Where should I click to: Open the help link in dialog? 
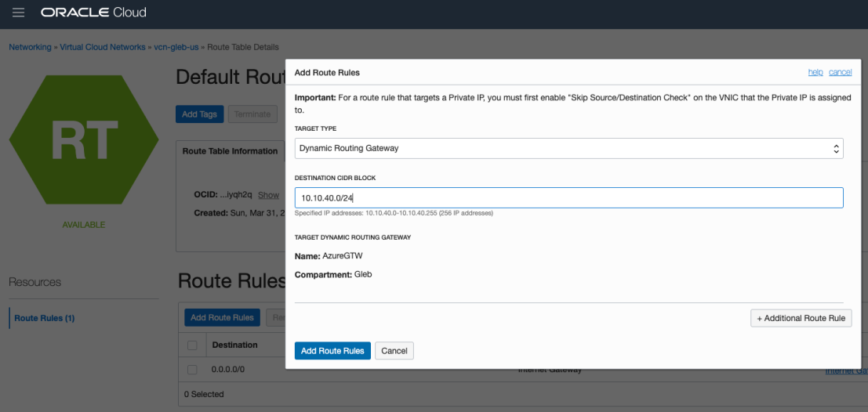[x=815, y=72]
